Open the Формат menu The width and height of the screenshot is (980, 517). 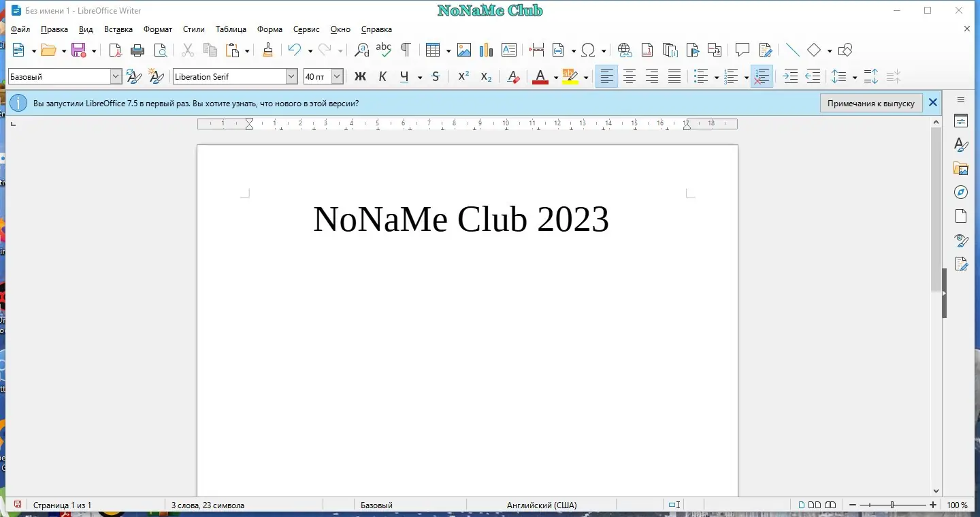(x=158, y=29)
